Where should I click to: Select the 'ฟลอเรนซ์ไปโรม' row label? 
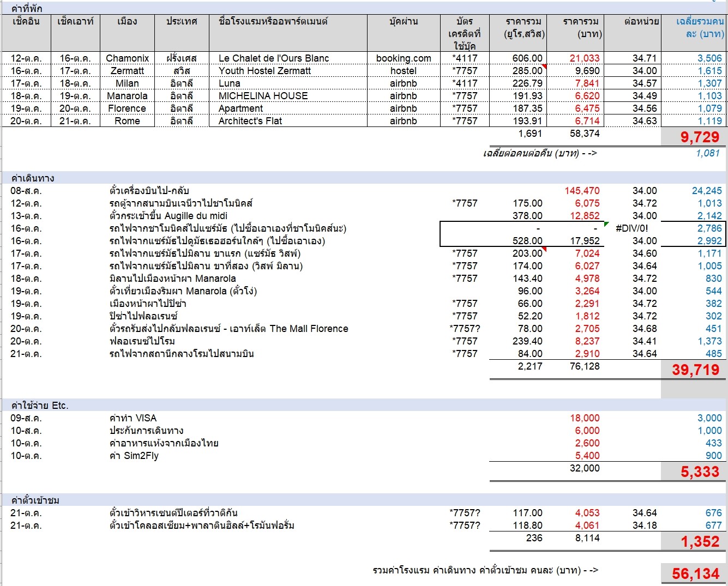(x=142, y=341)
